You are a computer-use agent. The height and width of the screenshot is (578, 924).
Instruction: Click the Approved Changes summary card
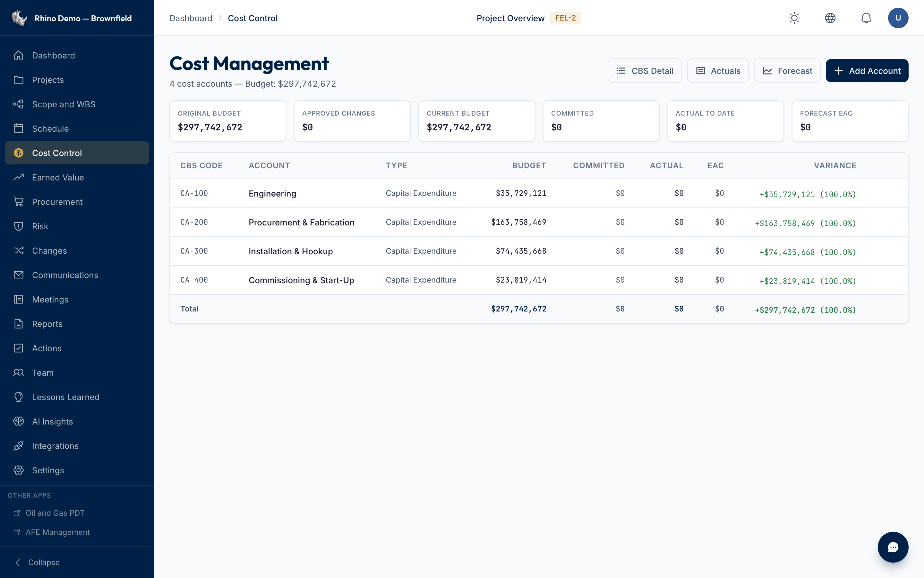(352, 121)
